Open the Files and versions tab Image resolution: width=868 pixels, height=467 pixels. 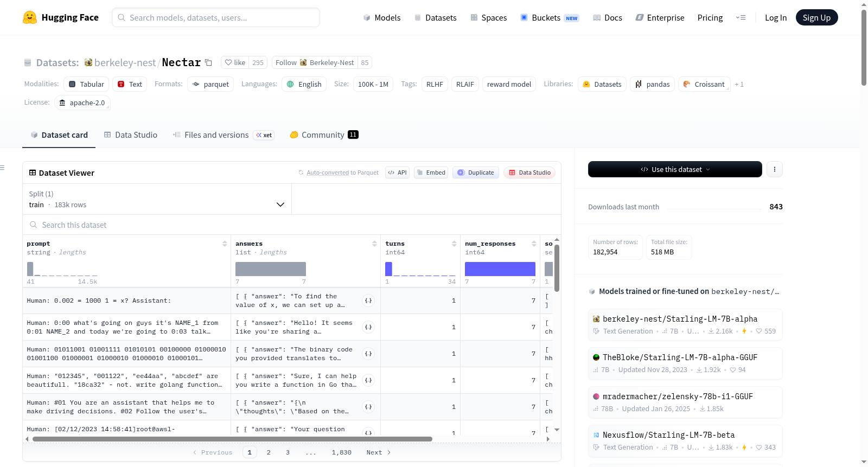[x=224, y=135]
